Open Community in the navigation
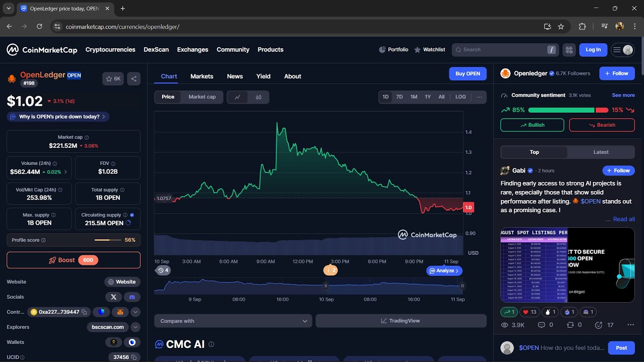The width and height of the screenshot is (644, 362). [233, 50]
